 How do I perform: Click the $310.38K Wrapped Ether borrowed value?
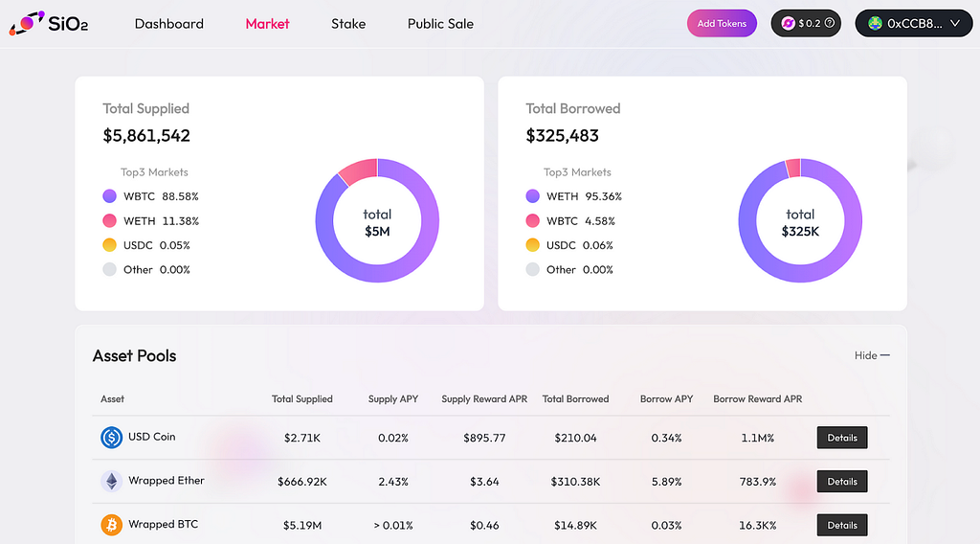click(575, 482)
